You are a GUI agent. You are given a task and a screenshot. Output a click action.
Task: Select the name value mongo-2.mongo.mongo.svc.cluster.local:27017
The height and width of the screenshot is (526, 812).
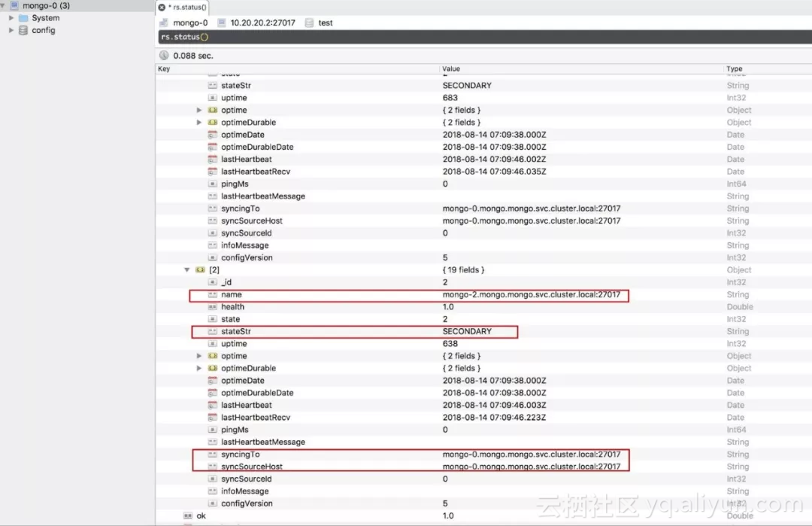click(532, 294)
